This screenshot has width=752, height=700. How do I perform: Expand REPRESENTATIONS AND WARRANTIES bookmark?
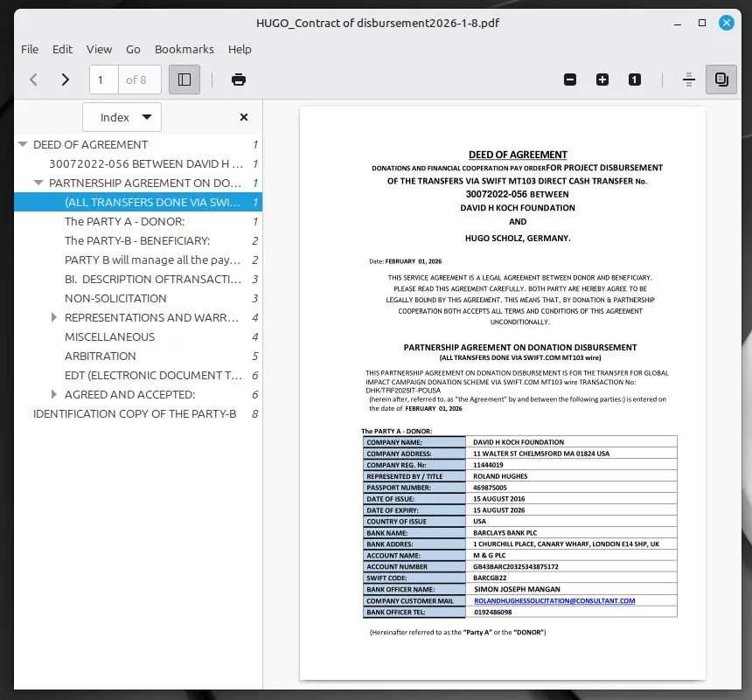click(54, 317)
